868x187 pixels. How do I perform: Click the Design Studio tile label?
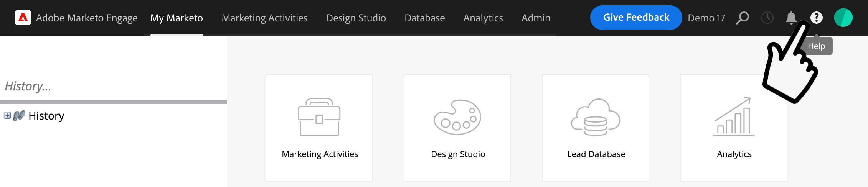(458, 154)
